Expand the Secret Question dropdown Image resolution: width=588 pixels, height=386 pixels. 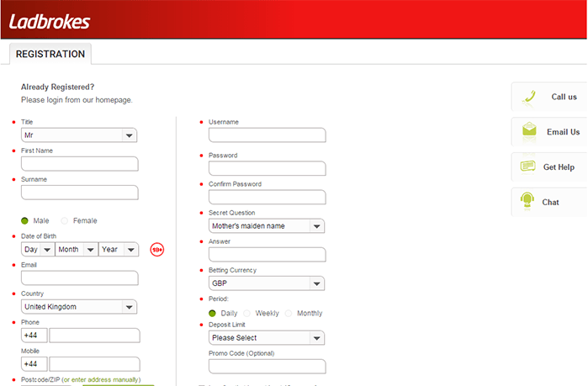(267, 226)
